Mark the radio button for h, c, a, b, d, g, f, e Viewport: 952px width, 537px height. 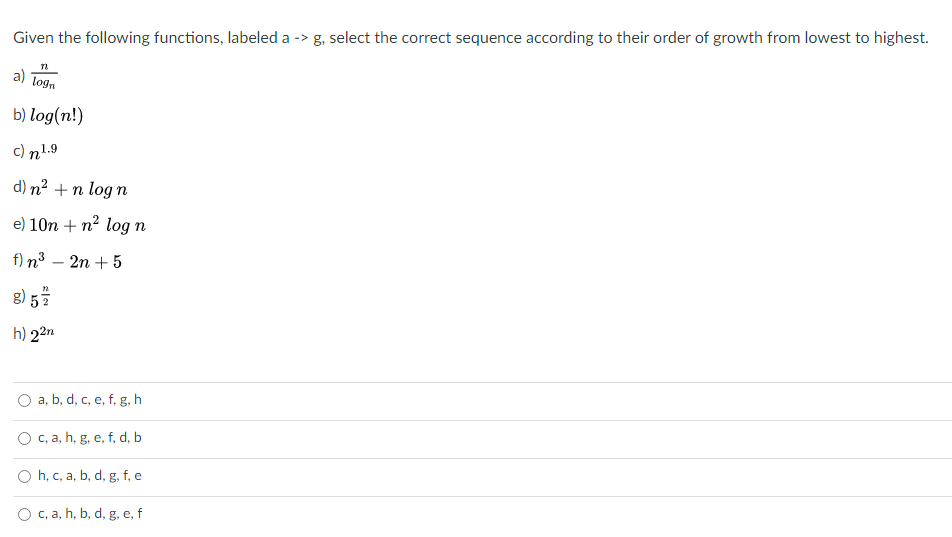pos(24,476)
